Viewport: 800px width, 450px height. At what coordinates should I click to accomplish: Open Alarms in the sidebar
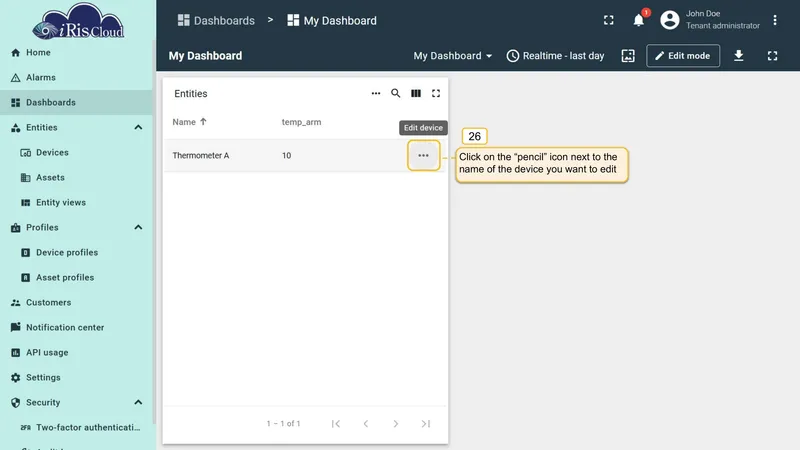tap(77, 78)
